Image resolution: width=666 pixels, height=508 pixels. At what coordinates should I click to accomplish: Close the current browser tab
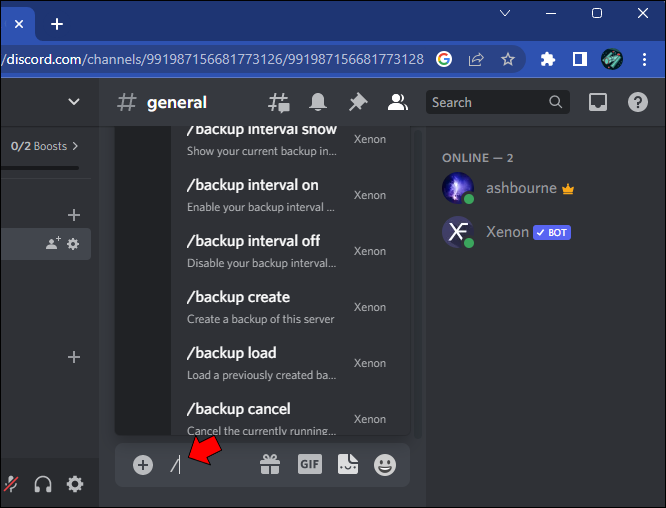pyautogui.click(x=19, y=24)
